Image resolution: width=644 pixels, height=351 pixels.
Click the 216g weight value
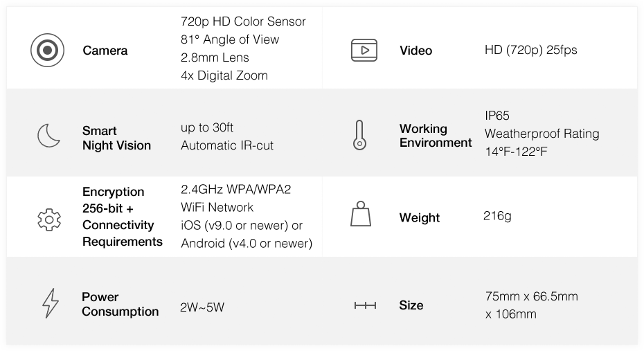497,216
